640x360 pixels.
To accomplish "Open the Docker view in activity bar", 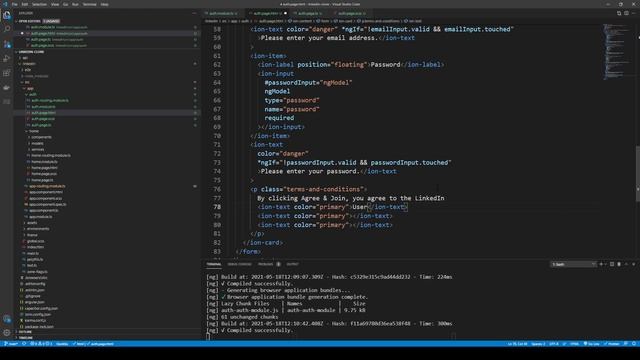I will pyautogui.click(x=7, y=87).
